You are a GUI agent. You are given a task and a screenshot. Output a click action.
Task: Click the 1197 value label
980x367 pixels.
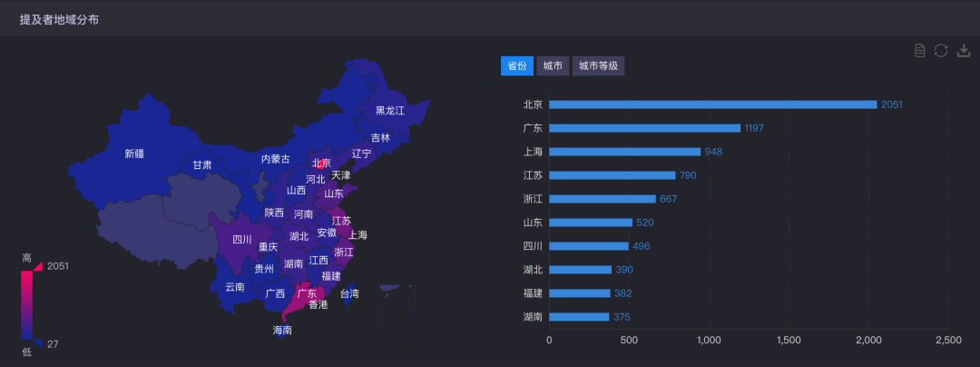754,128
